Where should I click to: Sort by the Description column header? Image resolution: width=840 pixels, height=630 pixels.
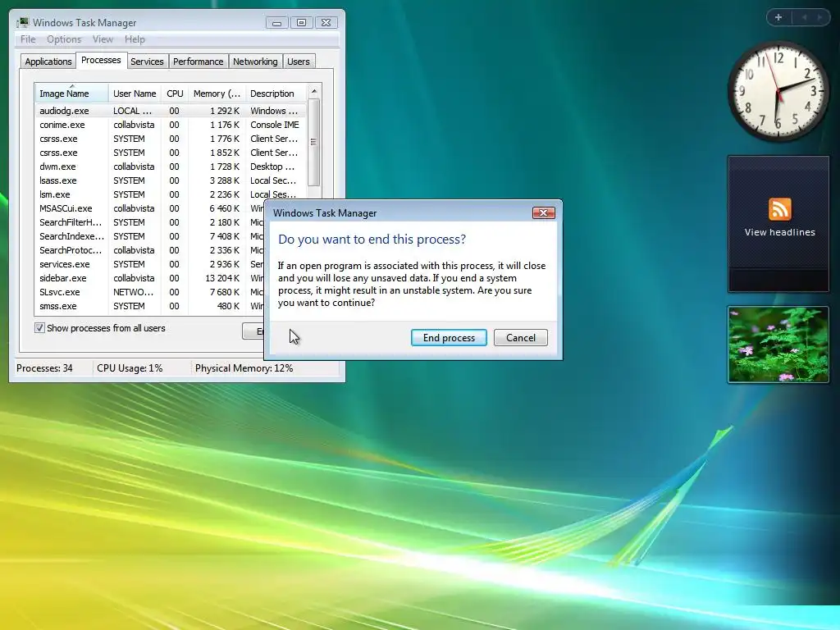pos(276,94)
